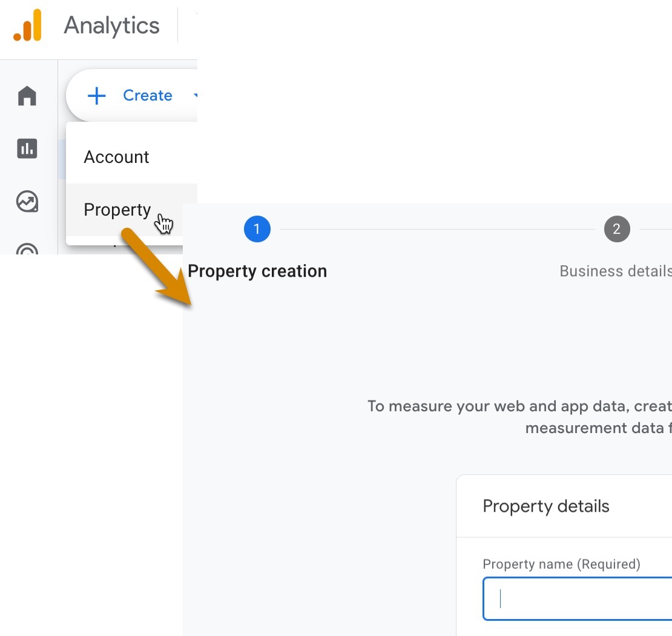This screenshot has width=672, height=636.
Task: Click the Analytics title text
Action: 111,25
